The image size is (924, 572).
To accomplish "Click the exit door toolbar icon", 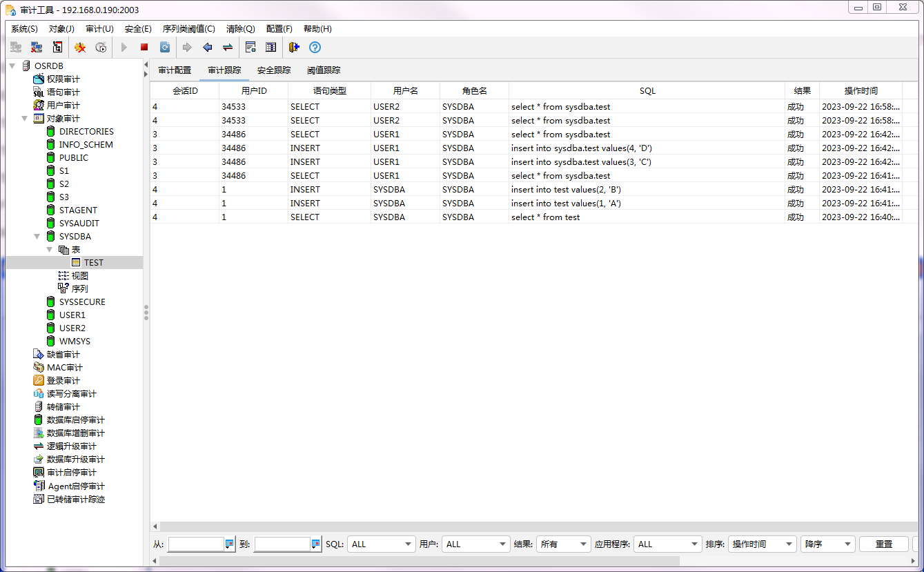I will pos(294,48).
